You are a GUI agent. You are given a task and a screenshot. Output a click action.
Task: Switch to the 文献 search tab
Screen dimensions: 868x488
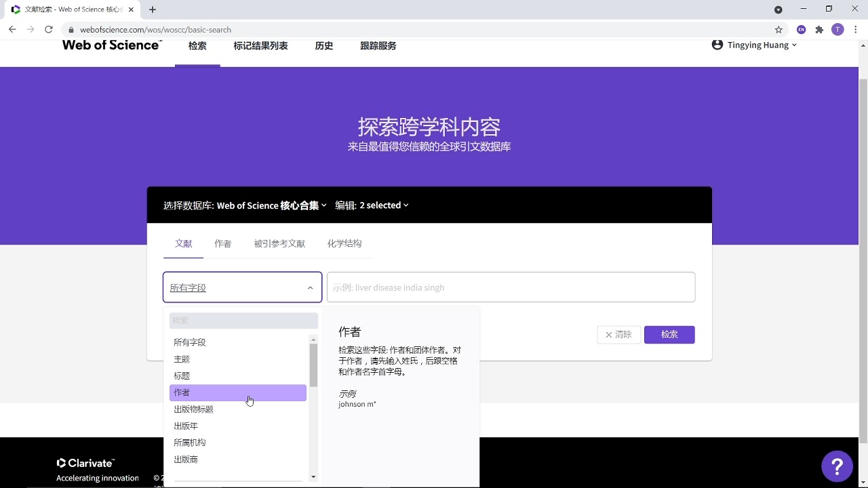click(183, 243)
